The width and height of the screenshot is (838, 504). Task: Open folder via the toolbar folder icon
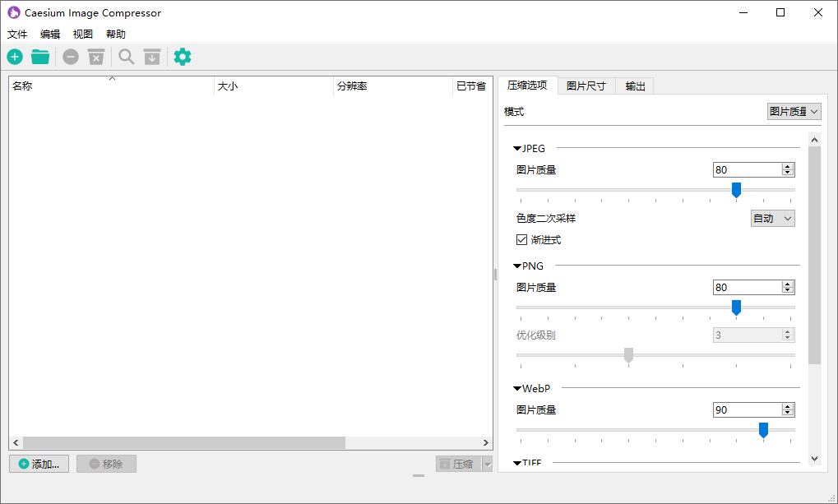40,57
